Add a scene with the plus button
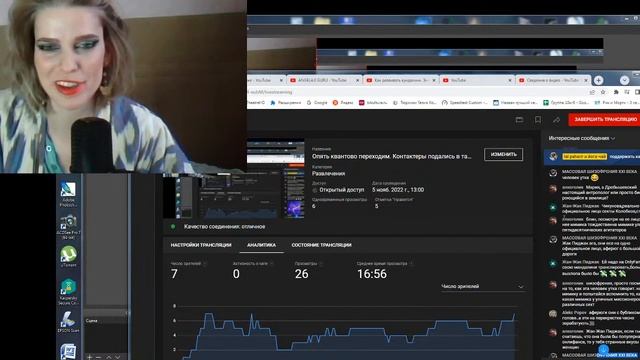 (89, 357)
